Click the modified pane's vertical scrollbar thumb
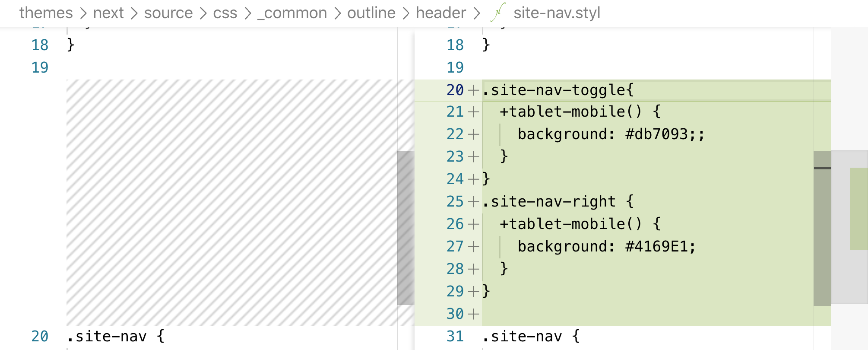 click(x=822, y=229)
